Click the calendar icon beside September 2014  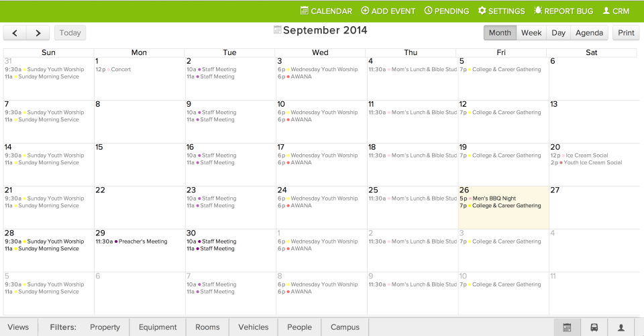[x=278, y=30]
